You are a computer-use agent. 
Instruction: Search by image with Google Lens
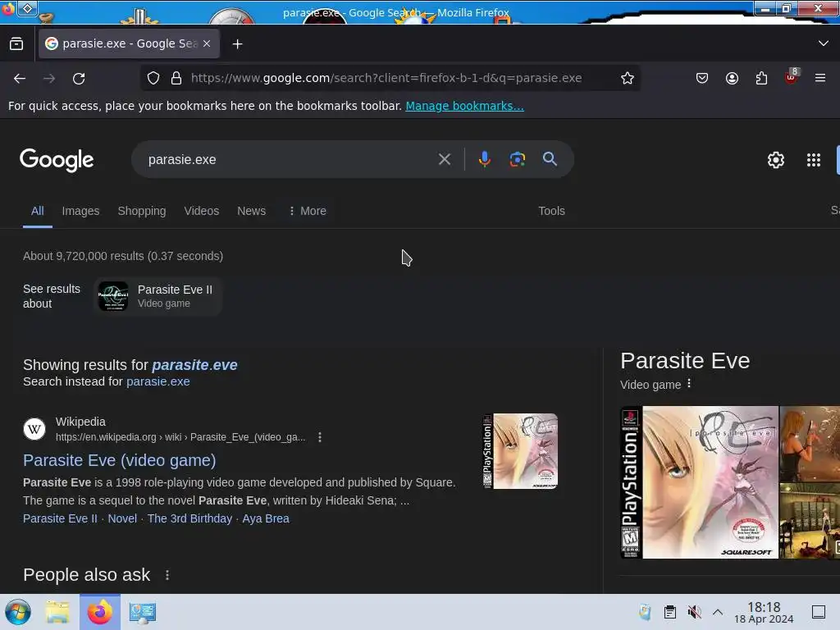(517, 159)
